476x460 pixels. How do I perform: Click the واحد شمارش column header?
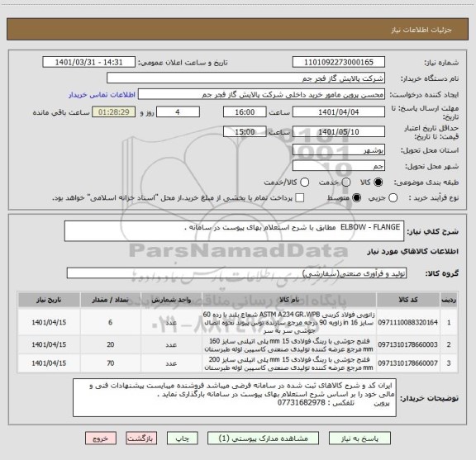[x=171, y=300]
